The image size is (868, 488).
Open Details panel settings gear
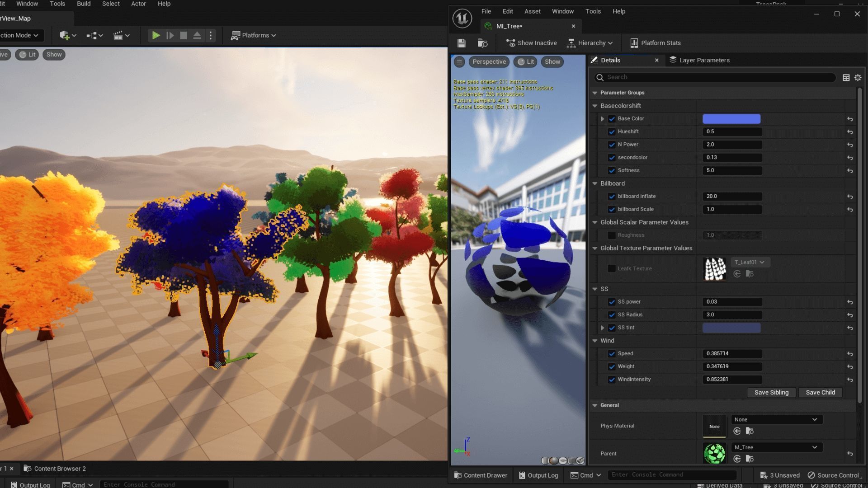click(858, 78)
